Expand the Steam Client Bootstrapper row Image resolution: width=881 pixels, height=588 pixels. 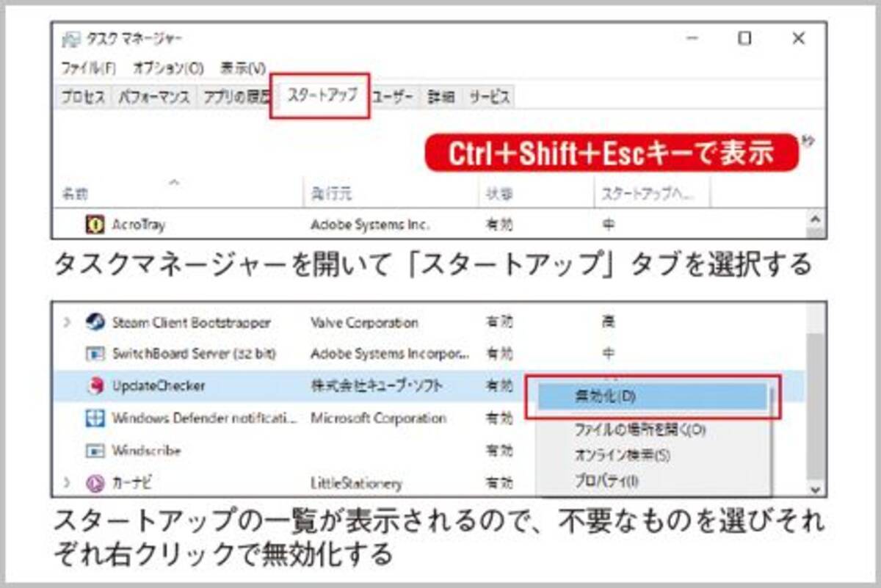click(x=68, y=322)
